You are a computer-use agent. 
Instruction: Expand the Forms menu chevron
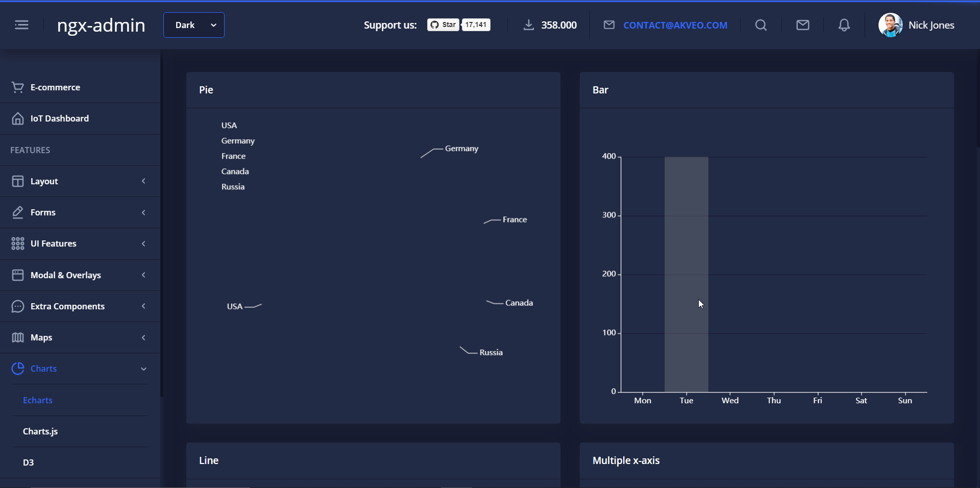pos(143,212)
